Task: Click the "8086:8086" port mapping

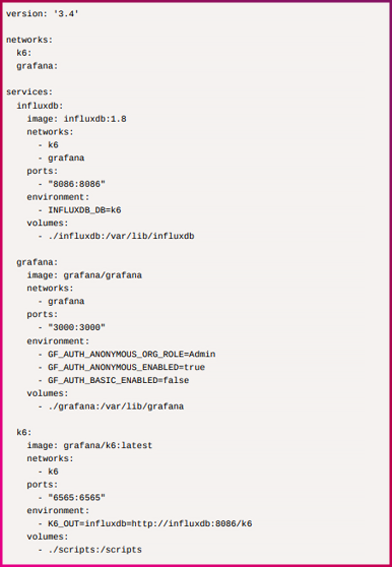Action: coord(77,184)
